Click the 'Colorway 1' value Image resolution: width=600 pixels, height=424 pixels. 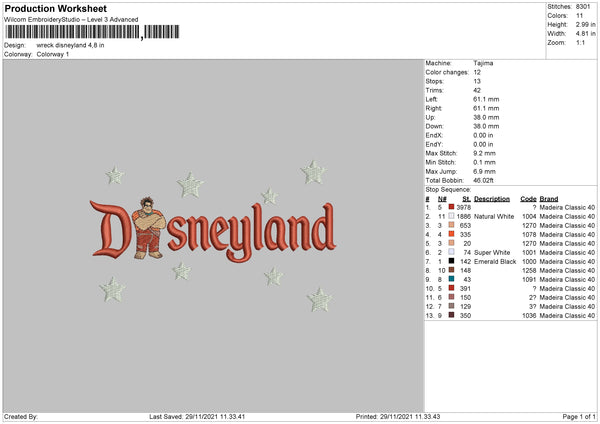pyautogui.click(x=53, y=54)
